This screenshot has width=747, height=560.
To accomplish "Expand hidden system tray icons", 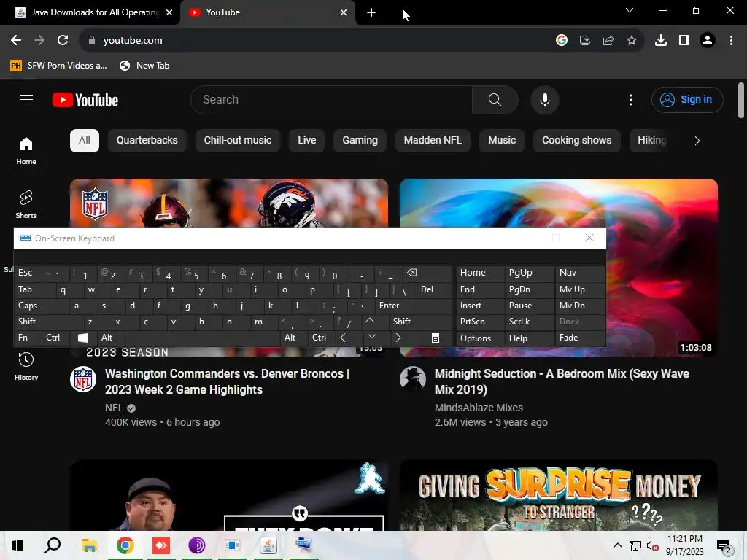I will [x=617, y=545].
